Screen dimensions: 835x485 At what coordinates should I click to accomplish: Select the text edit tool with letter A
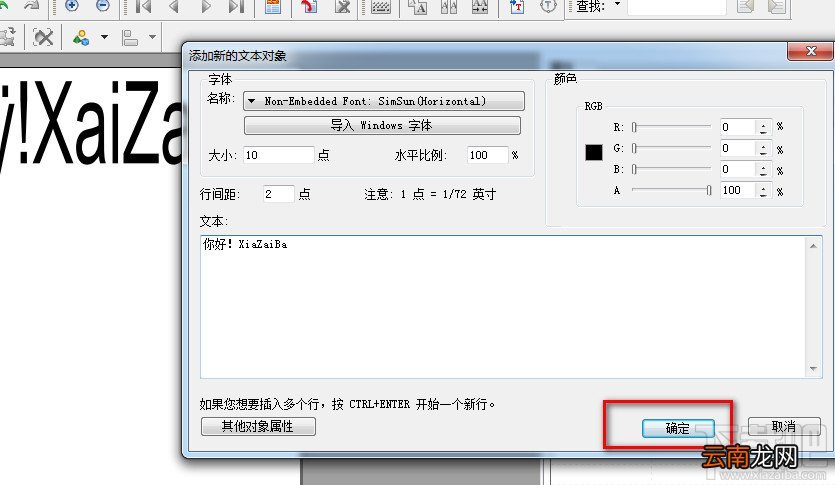point(418,6)
